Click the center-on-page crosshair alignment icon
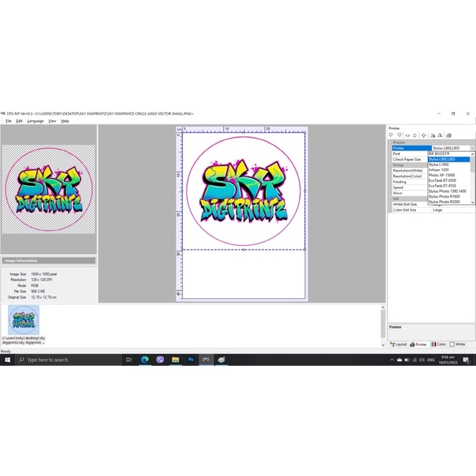Screen dimensions: 476x476 coord(424,135)
